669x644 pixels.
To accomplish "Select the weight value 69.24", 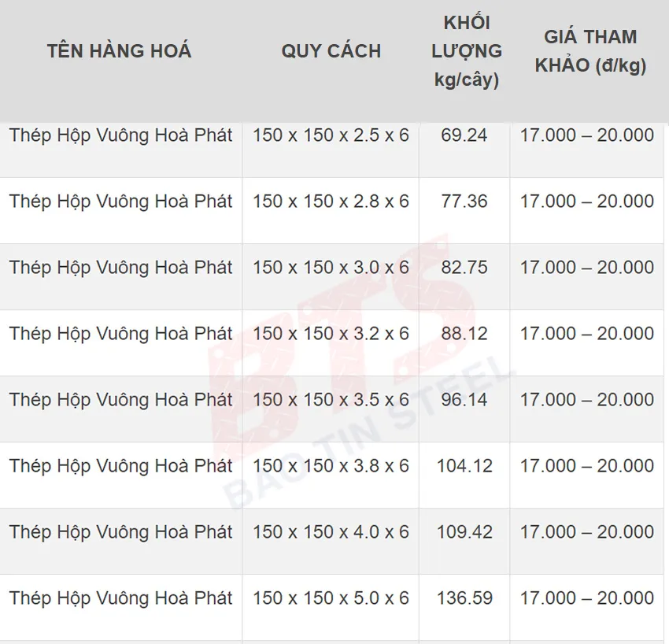I will click(x=464, y=135).
